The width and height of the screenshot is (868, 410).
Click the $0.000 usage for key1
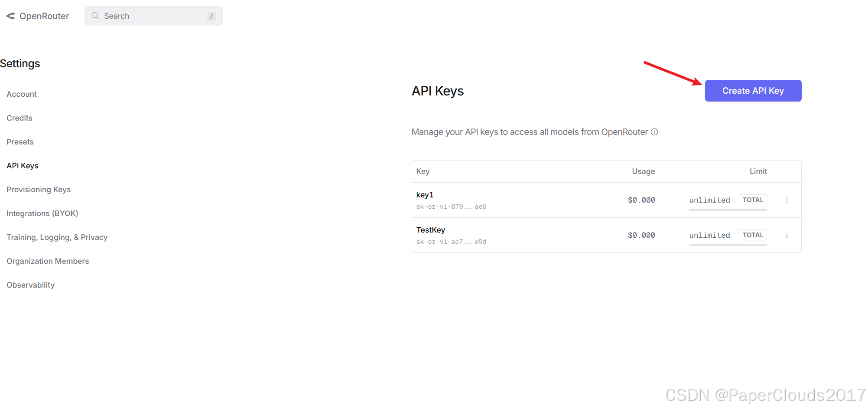642,200
